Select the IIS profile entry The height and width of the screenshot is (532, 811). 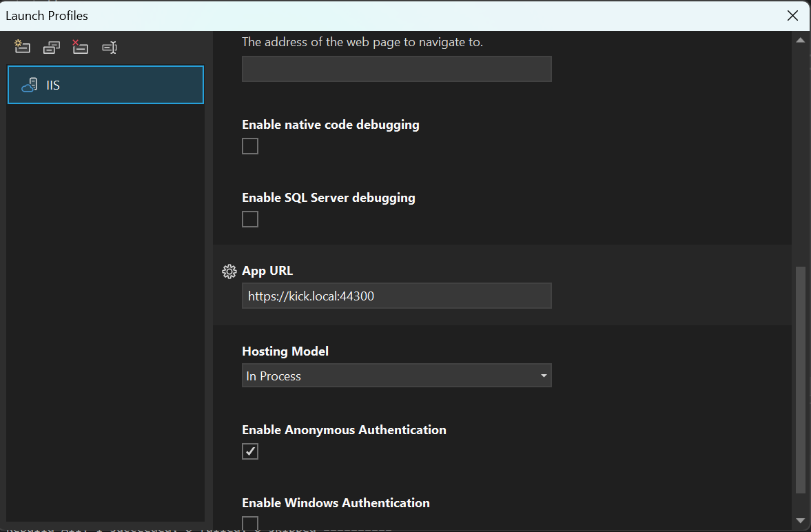click(105, 85)
